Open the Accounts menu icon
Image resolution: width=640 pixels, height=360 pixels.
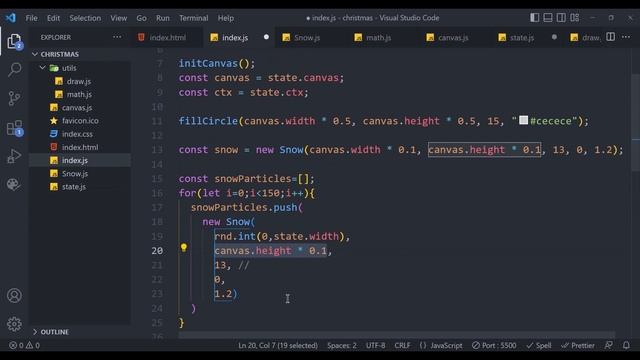[x=14, y=295]
